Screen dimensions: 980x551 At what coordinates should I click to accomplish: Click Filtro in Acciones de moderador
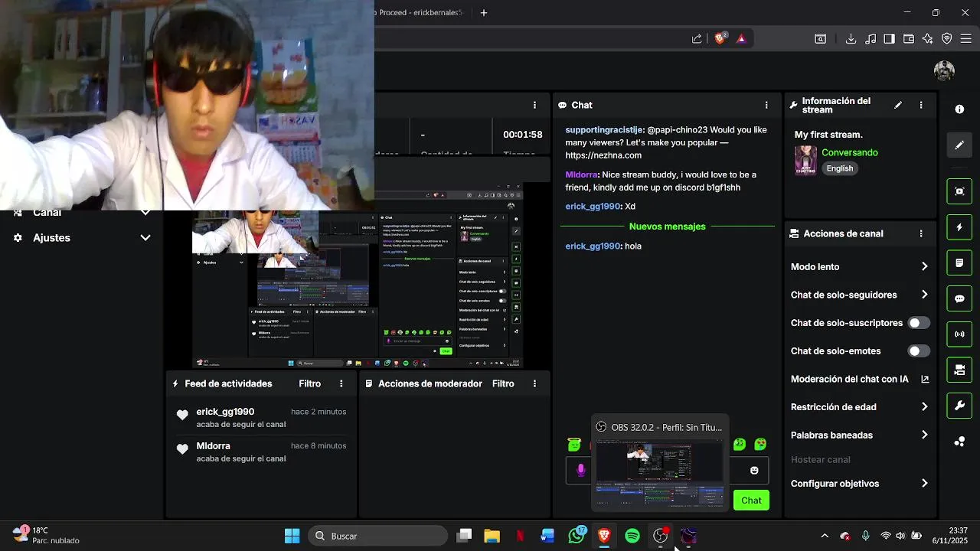click(503, 383)
